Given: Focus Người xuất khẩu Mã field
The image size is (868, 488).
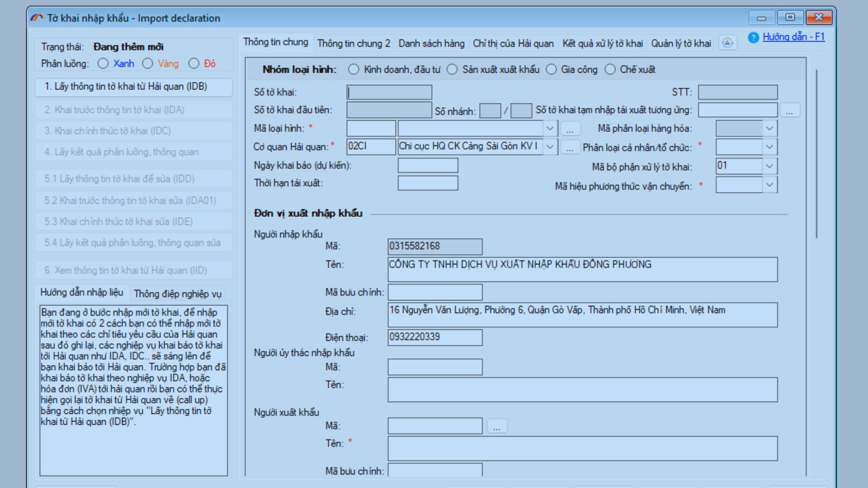Looking at the screenshot, I should tap(435, 426).
